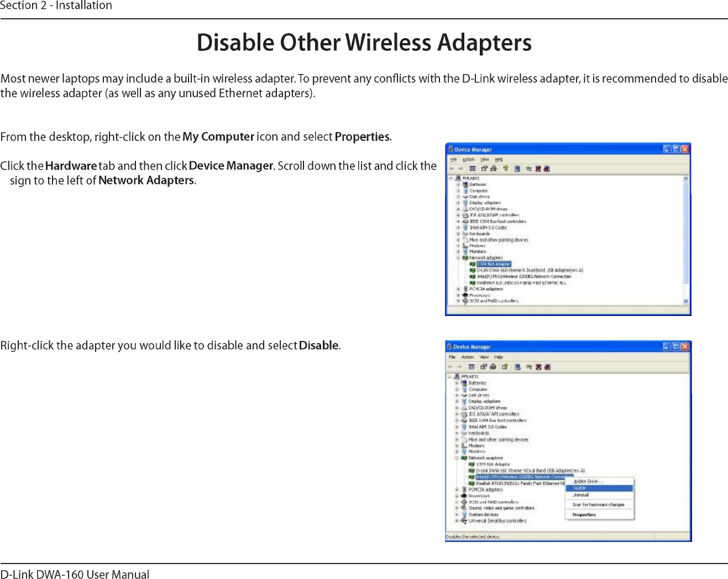The width and height of the screenshot is (728, 579).
Task: Click Display adapters icon in lower window tree
Action: pos(464,402)
